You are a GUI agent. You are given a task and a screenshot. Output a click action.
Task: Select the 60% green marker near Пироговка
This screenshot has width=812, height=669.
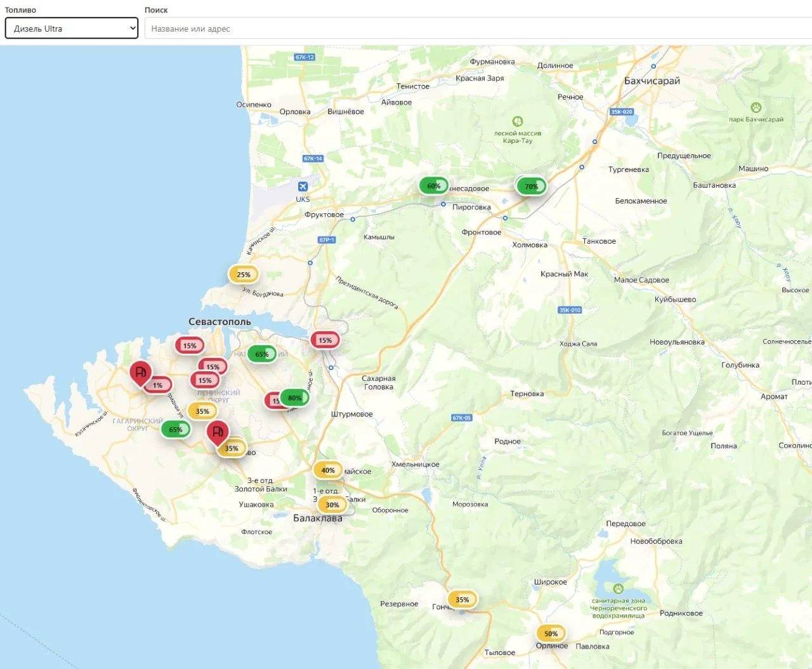click(x=434, y=186)
